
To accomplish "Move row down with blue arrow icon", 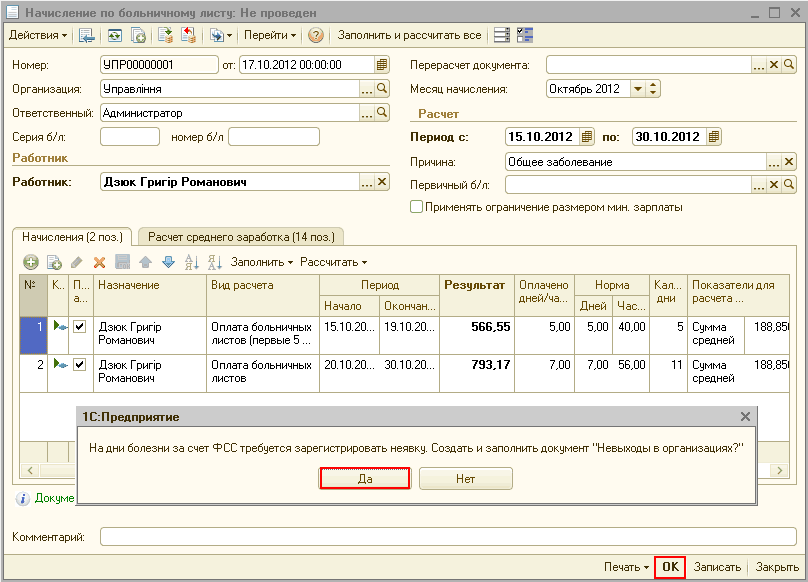I will point(169,262).
